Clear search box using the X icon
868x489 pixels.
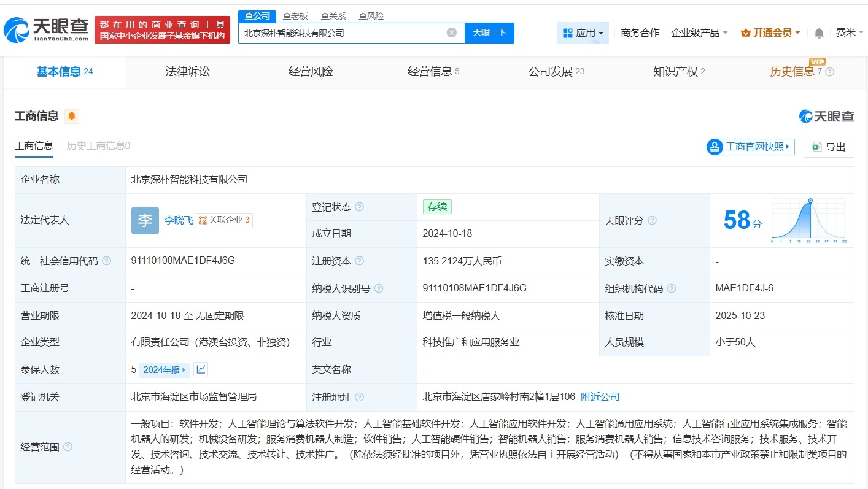click(x=451, y=33)
